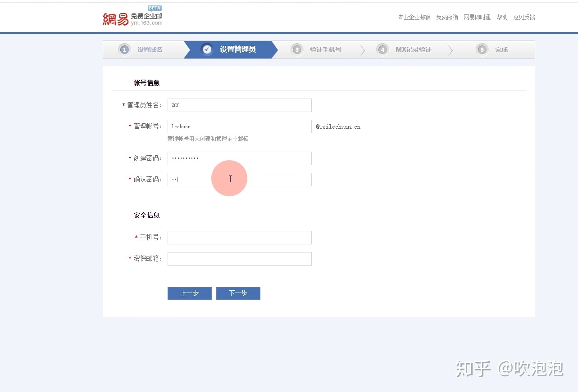Click the 網易 NetEase logo
The image size is (578, 392).
(x=115, y=18)
